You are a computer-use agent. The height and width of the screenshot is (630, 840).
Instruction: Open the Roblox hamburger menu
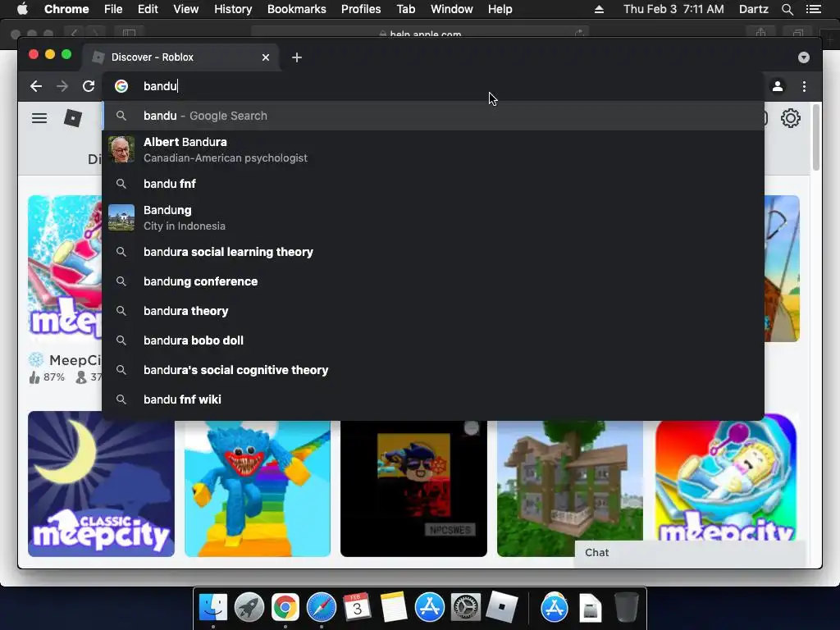point(39,118)
